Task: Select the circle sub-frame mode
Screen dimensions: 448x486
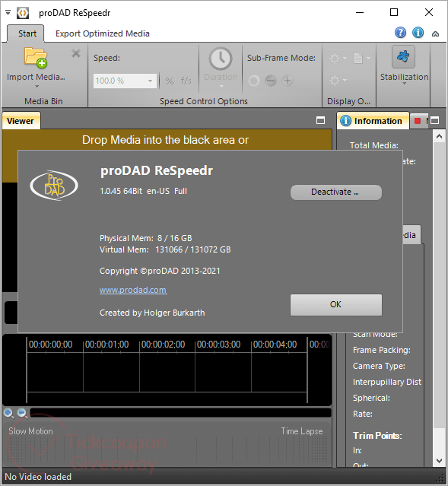Action: pos(253,81)
